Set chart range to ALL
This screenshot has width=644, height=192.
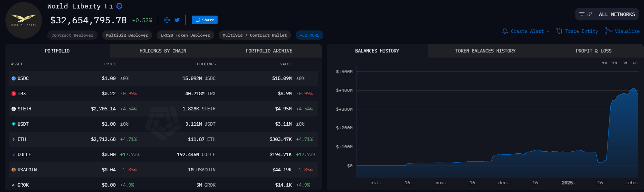(636, 63)
